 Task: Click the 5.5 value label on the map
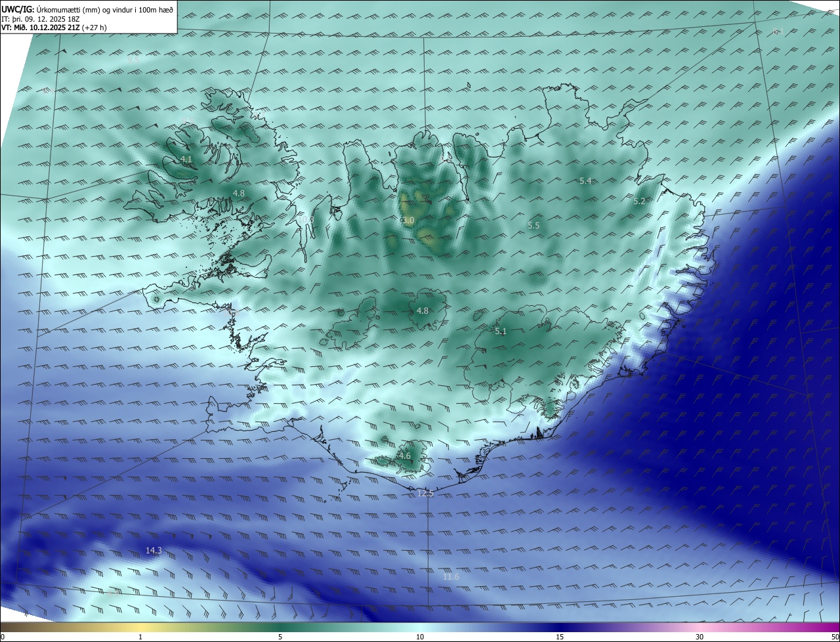point(534,226)
